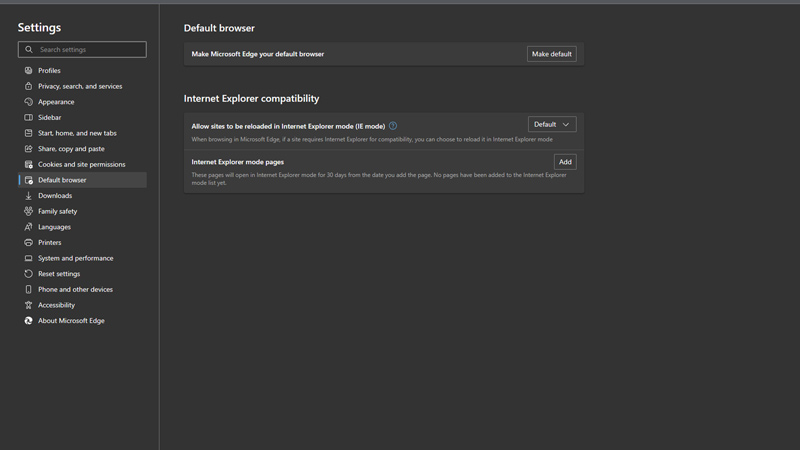
Task: Click the Start, home, and new tabs icon
Action: point(29,133)
